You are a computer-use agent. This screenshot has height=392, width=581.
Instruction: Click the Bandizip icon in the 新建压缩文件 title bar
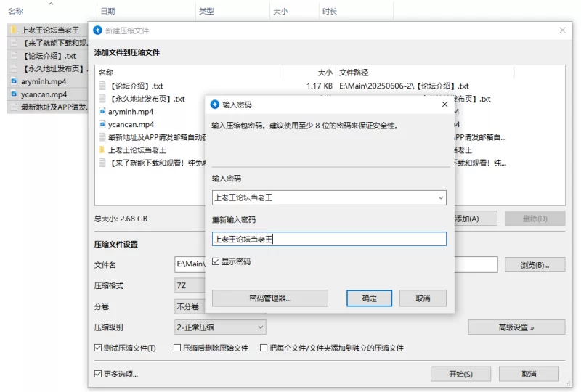pos(97,30)
